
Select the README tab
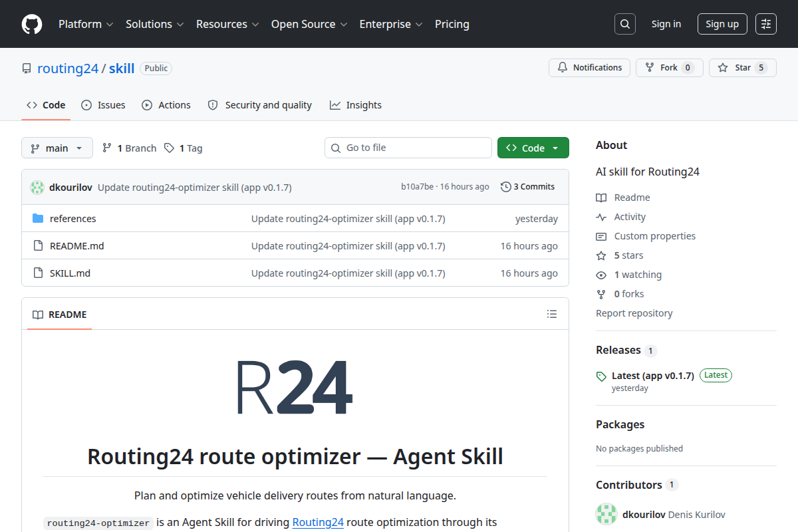[x=60, y=315]
